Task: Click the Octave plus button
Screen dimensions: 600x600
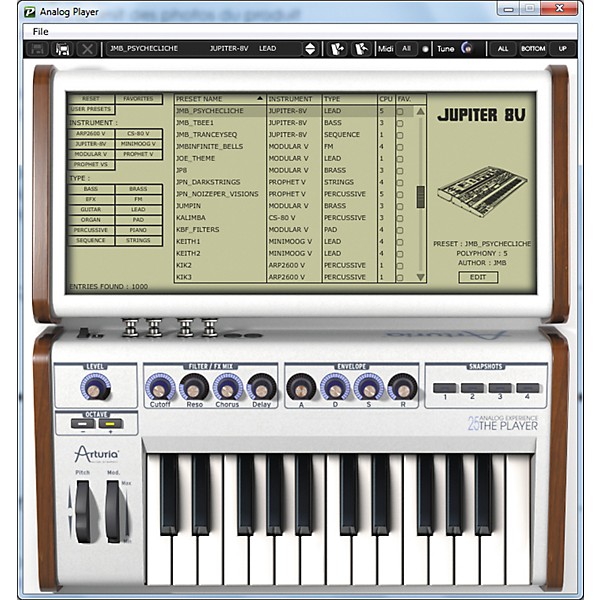Action: coord(111,423)
